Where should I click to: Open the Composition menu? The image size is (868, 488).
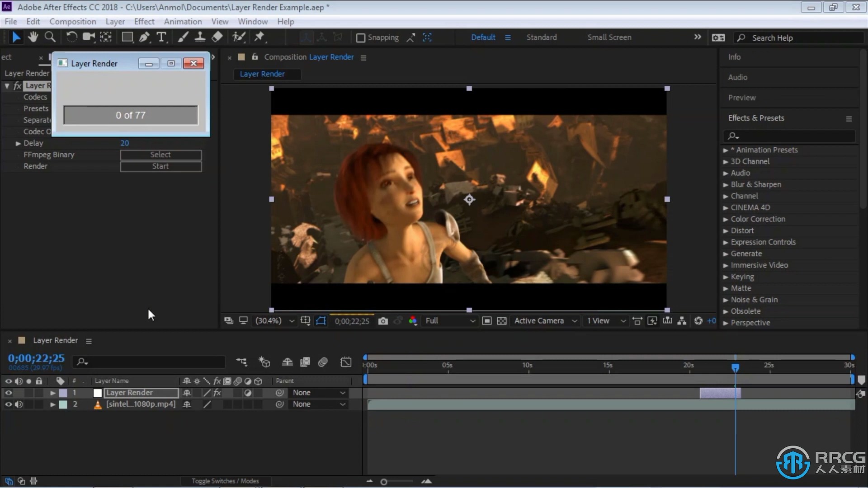click(73, 21)
